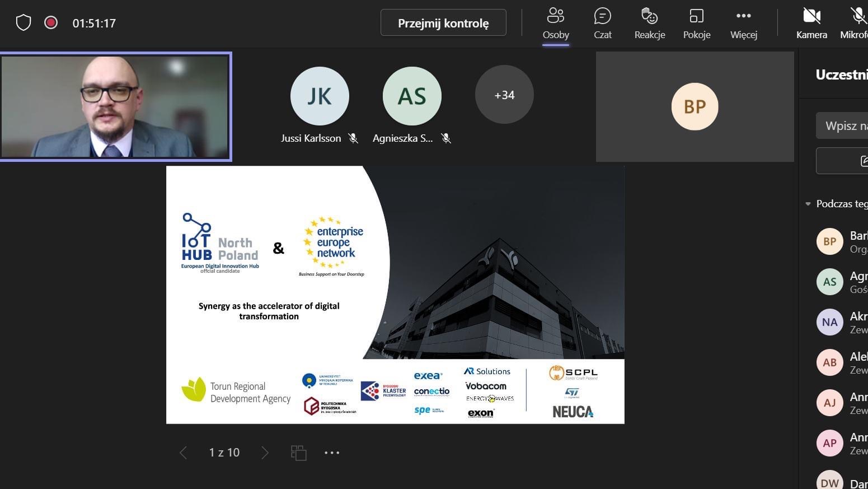Click the shield security icon
The height and width of the screenshot is (489, 868).
[x=24, y=23]
